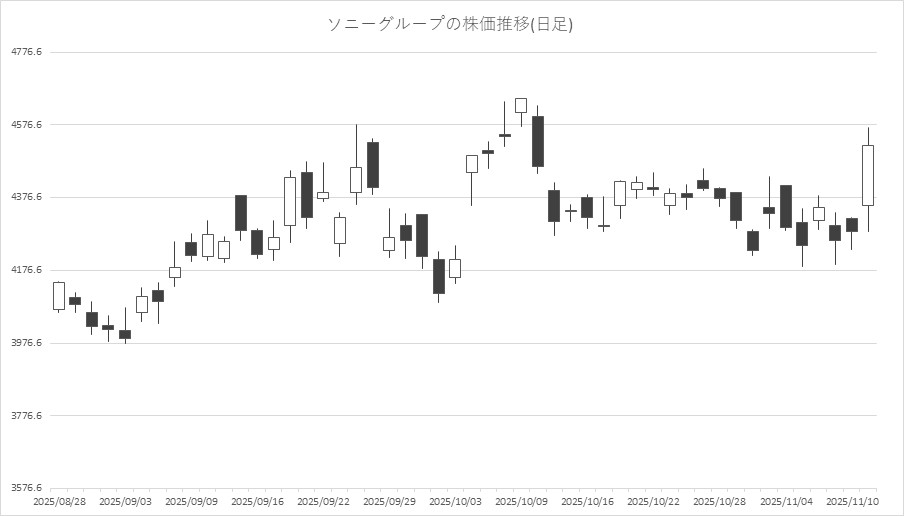Click the chart title ソニーグループの株価推移(日足)
This screenshot has height=516, width=904.
(451, 24)
